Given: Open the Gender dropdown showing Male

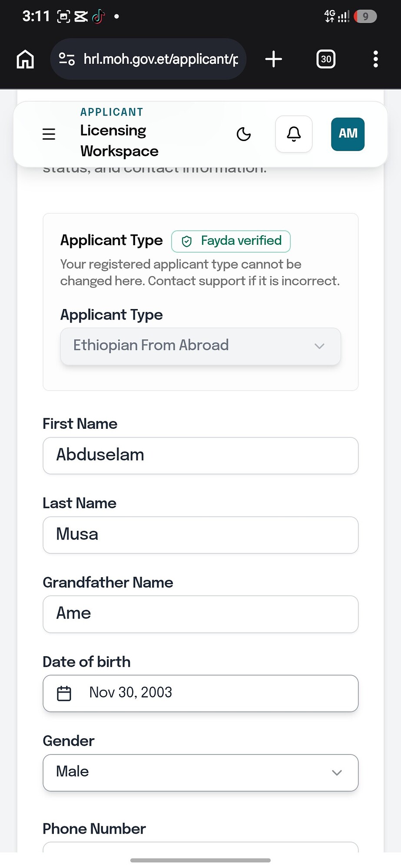Looking at the screenshot, I should point(201,773).
